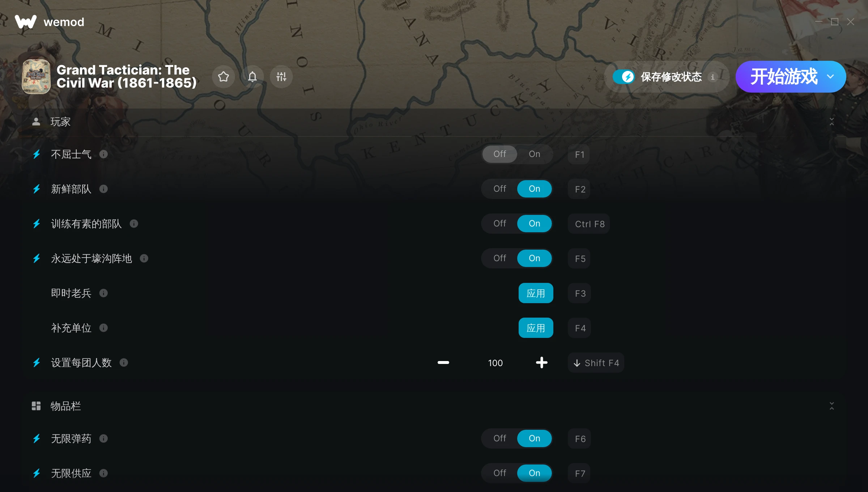The height and width of the screenshot is (492, 868).
Task: Change the F1 hotkey for 不屈士气
Action: click(579, 154)
